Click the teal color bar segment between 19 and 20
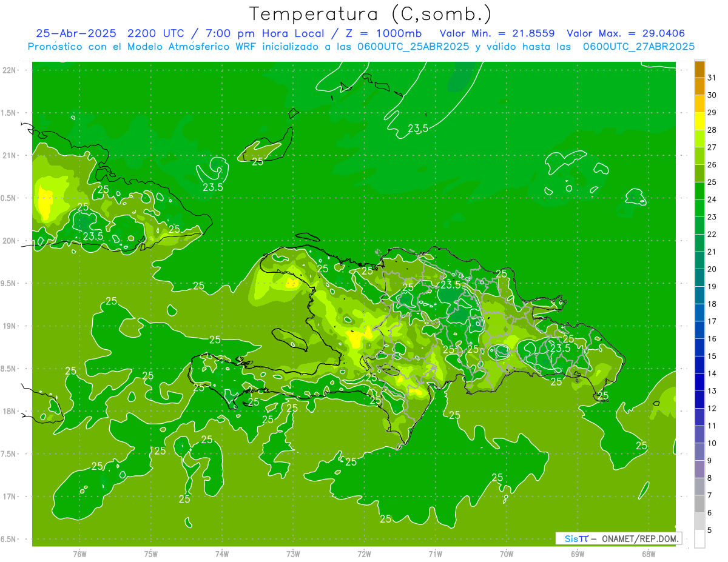Viewport: 728px width, 562px height. [699, 278]
